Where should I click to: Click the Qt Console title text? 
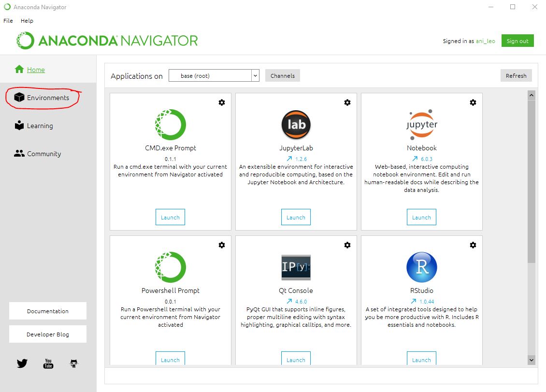(296, 290)
